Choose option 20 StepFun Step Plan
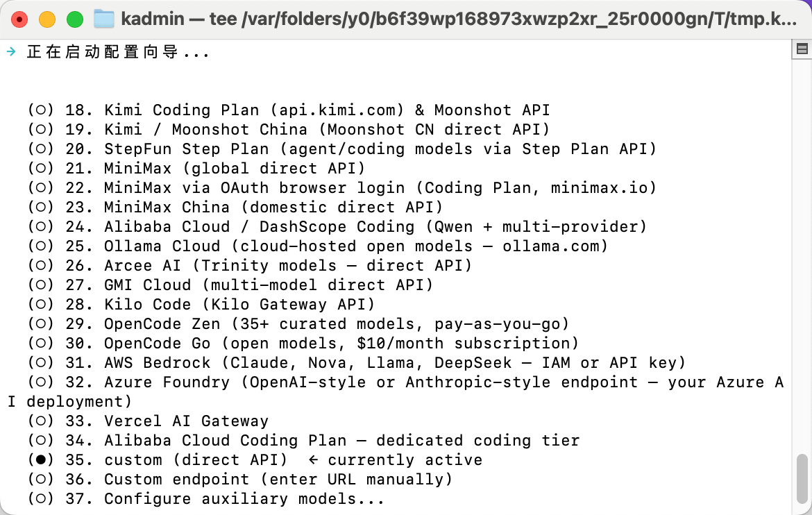812x515 pixels. point(41,149)
